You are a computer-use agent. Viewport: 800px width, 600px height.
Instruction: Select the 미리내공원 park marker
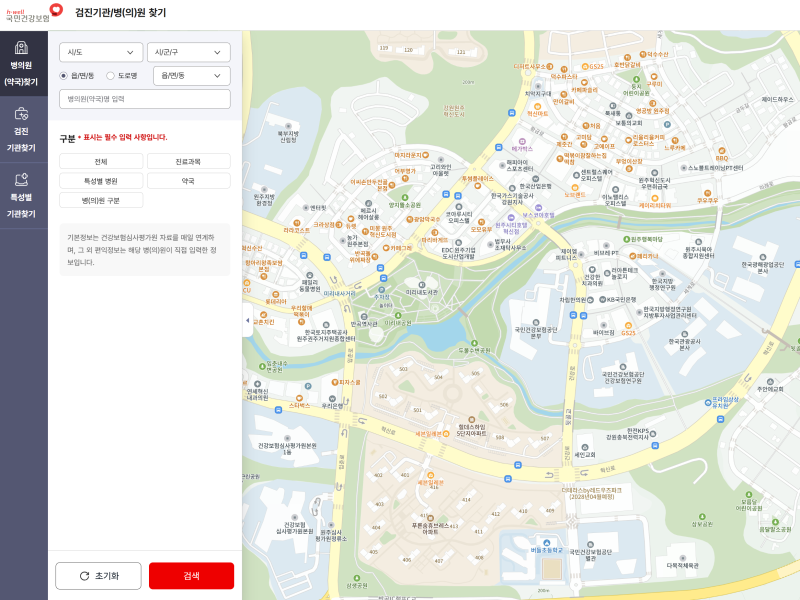pyautogui.click(x=398, y=316)
